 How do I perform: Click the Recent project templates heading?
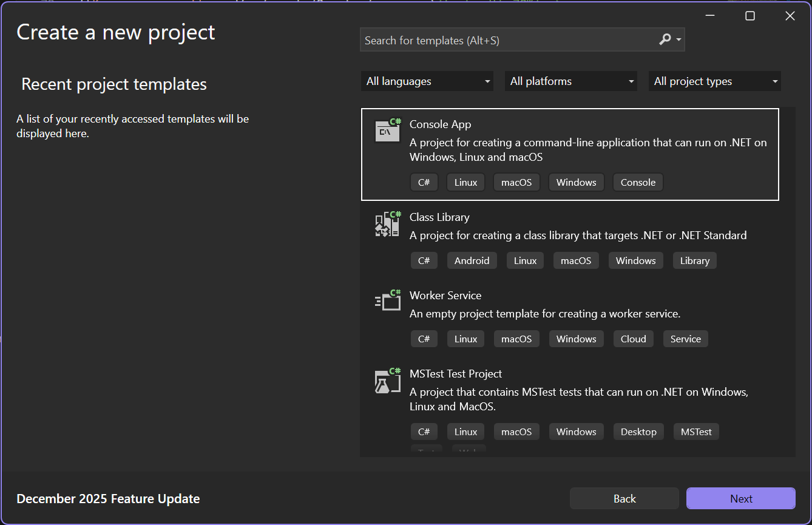tap(114, 84)
